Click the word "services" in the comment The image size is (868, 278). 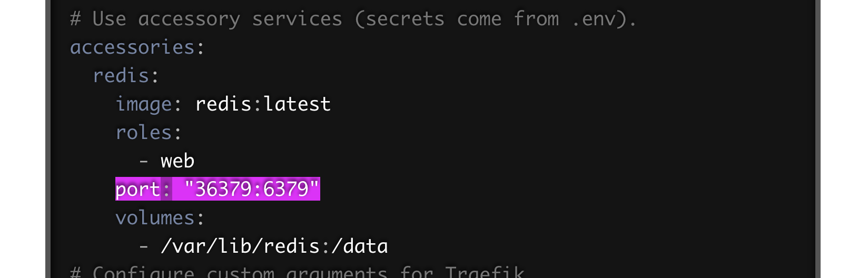(297, 19)
